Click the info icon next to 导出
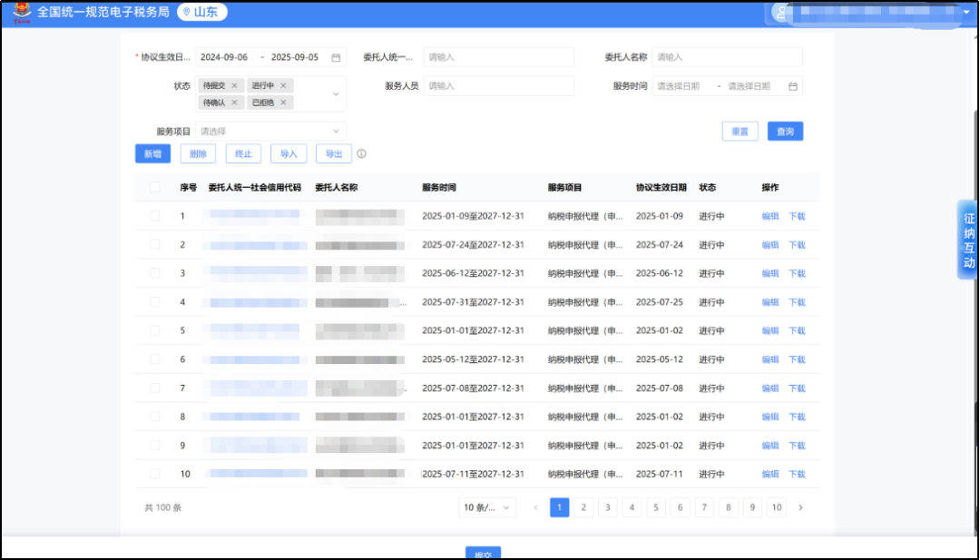 point(361,154)
